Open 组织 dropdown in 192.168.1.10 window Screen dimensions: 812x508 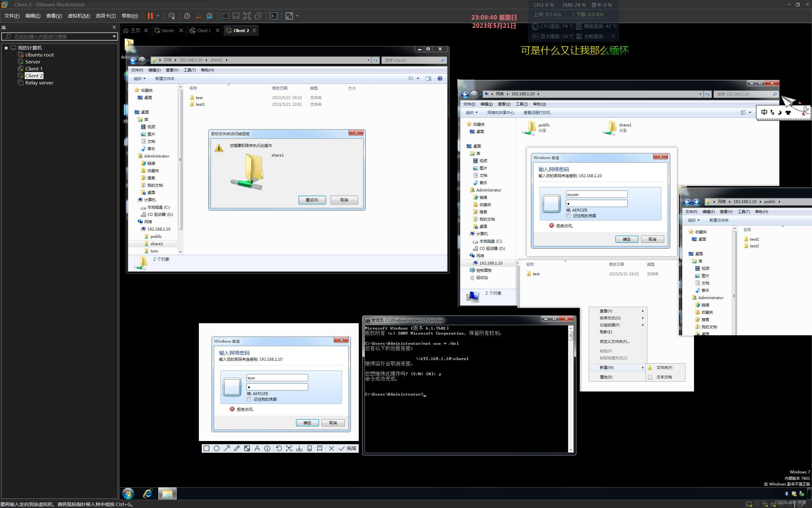pos(471,112)
